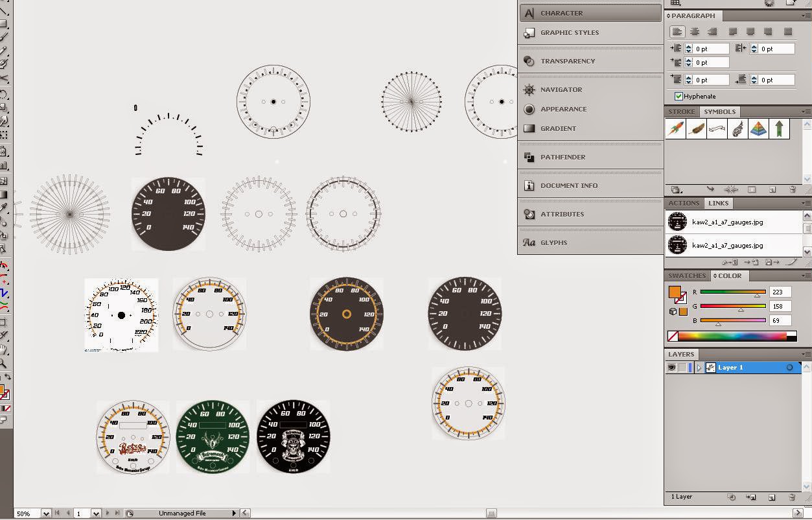Toggle the lock box for Layer 1

682,368
